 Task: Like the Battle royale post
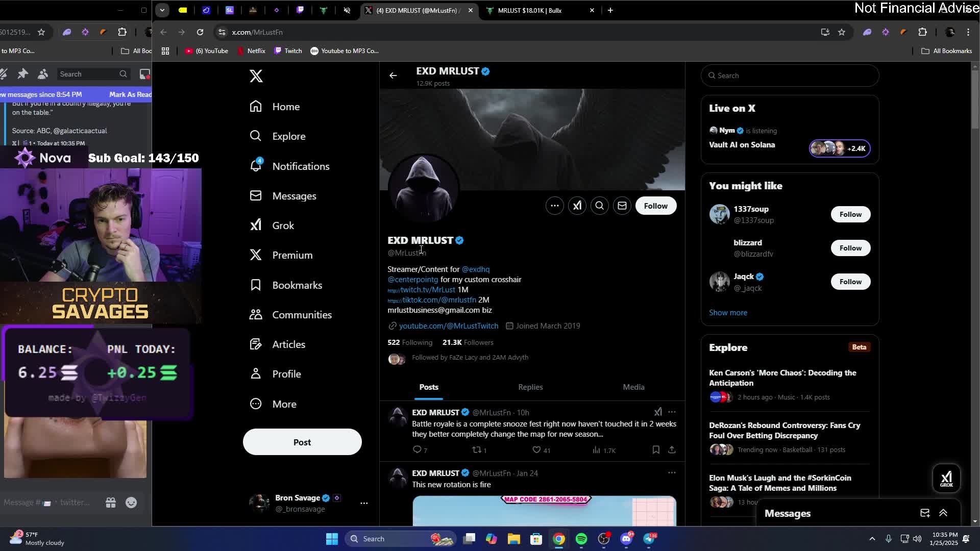[541, 450]
